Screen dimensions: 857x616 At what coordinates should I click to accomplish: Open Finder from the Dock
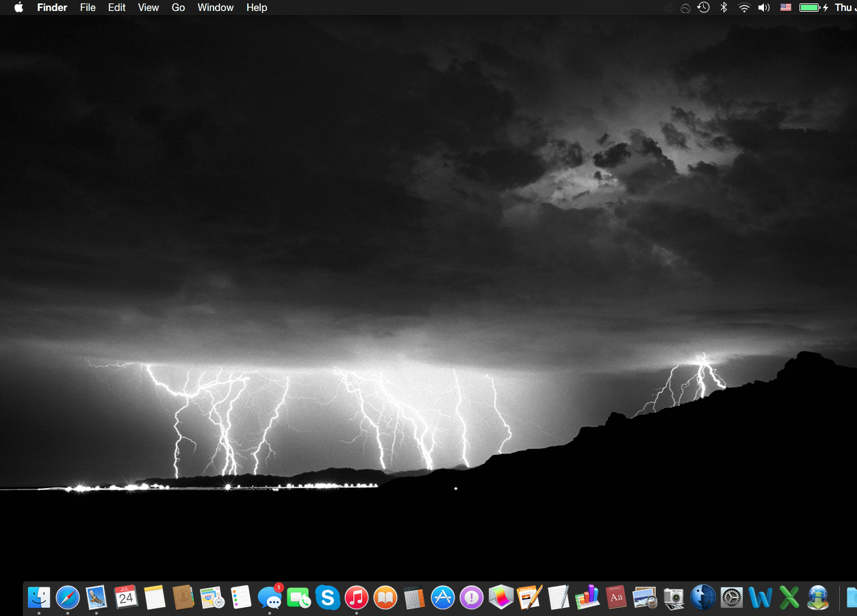(39, 598)
